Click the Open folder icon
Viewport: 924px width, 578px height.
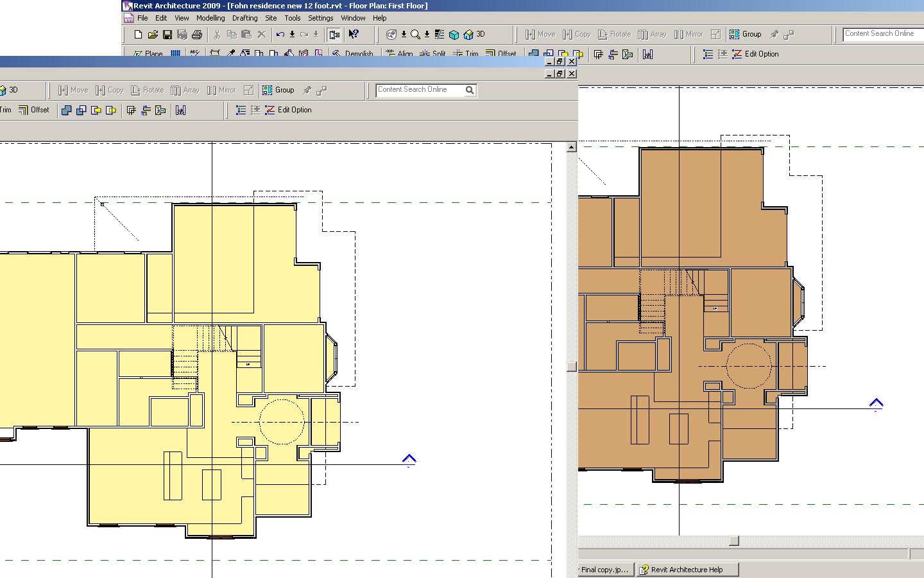(x=153, y=35)
